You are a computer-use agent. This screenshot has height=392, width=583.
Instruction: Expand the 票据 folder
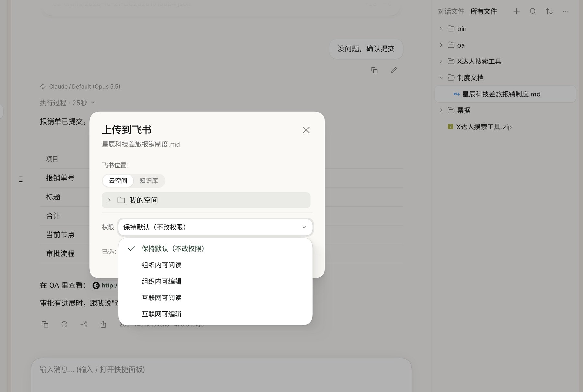tap(441, 110)
